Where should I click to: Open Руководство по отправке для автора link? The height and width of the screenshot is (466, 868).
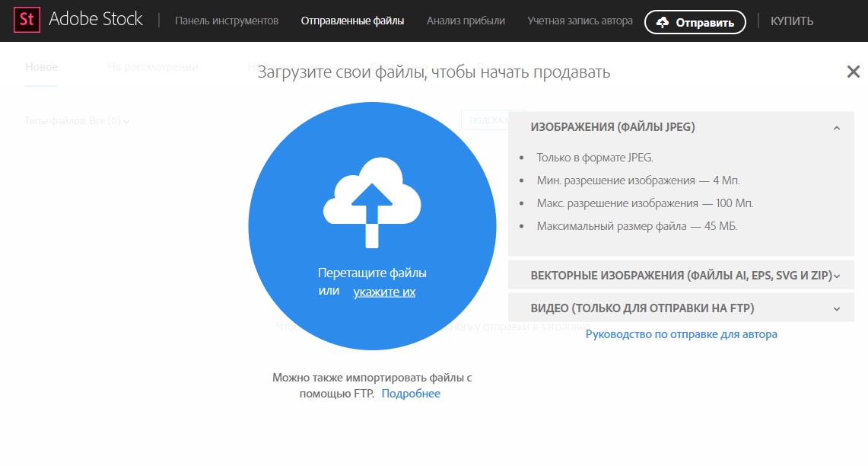pyautogui.click(x=681, y=334)
